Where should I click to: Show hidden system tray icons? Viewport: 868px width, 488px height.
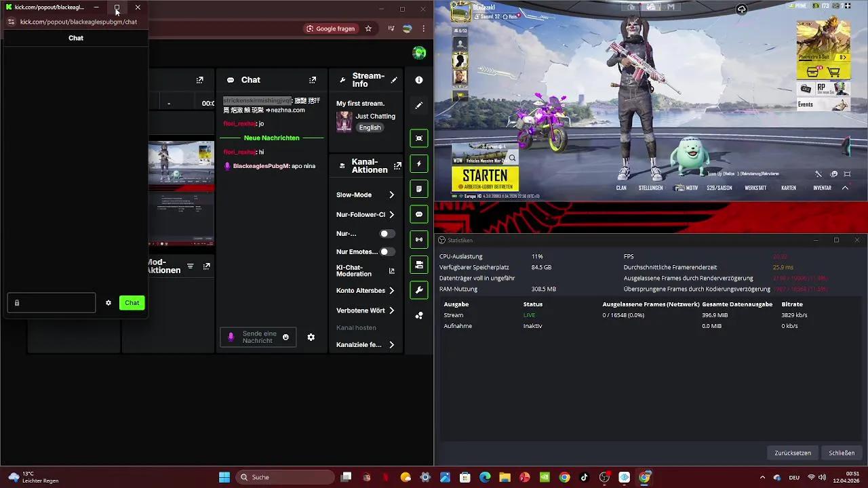tap(762, 477)
